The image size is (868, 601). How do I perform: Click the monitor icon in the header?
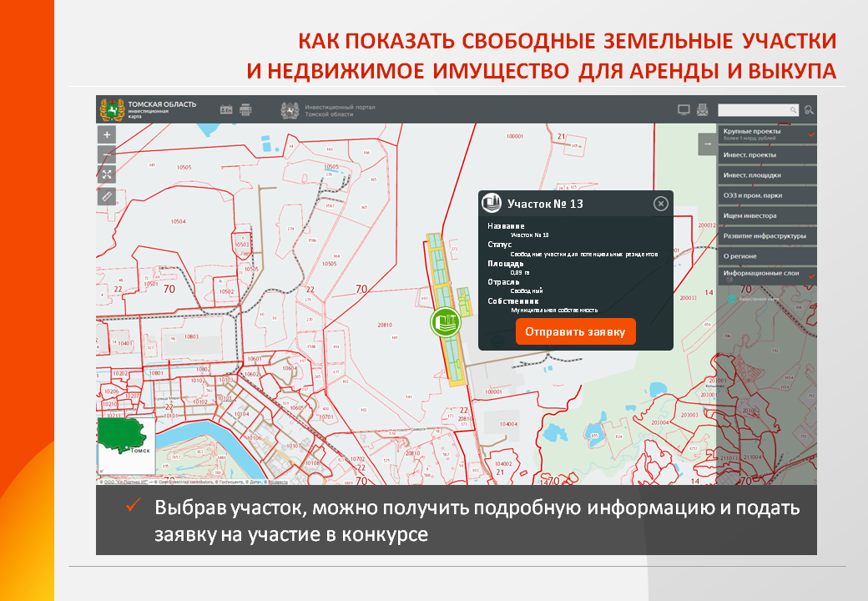tap(684, 109)
